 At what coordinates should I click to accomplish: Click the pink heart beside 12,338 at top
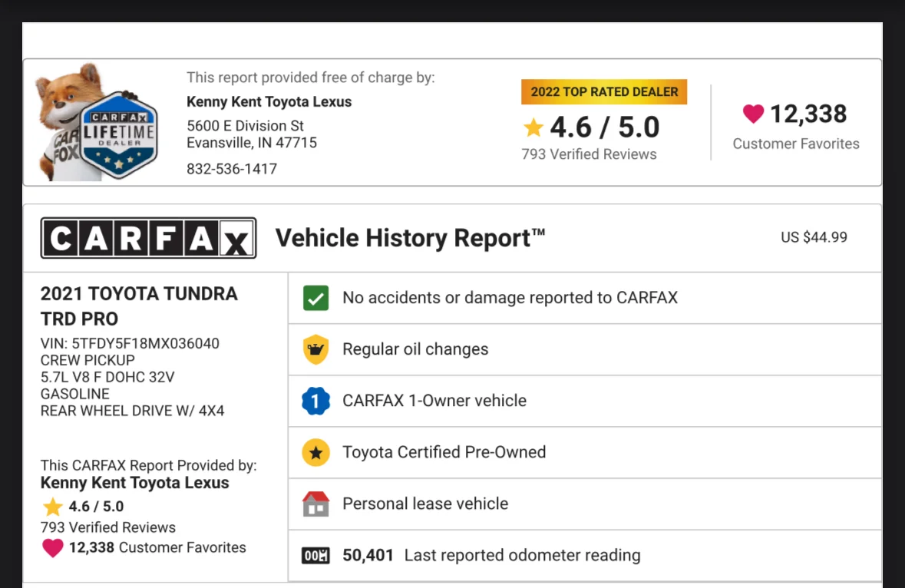click(753, 114)
